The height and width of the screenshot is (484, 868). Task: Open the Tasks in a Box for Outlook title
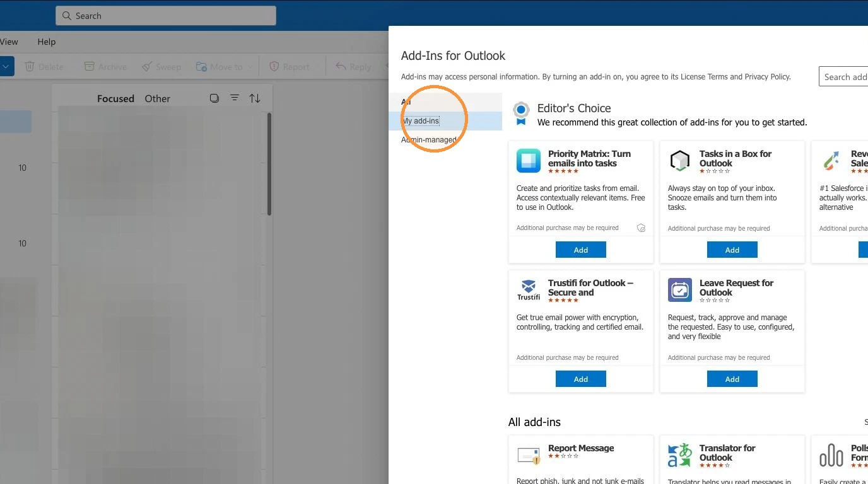pos(736,158)
